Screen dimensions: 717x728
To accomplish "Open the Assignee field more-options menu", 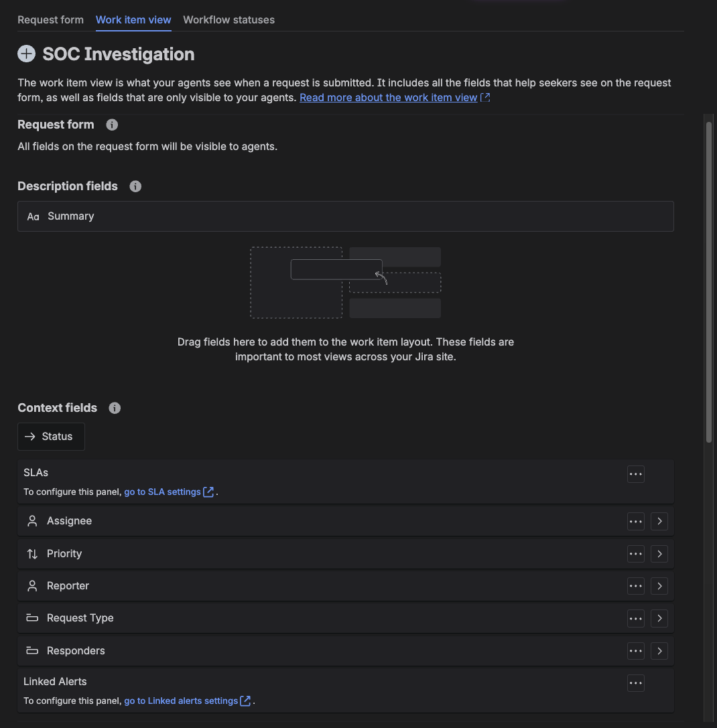I will tap(636, 521).
